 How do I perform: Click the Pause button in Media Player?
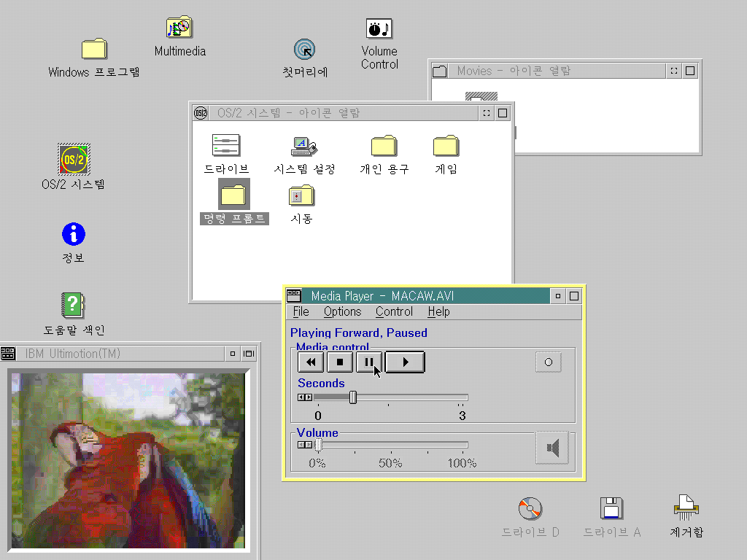368,362
